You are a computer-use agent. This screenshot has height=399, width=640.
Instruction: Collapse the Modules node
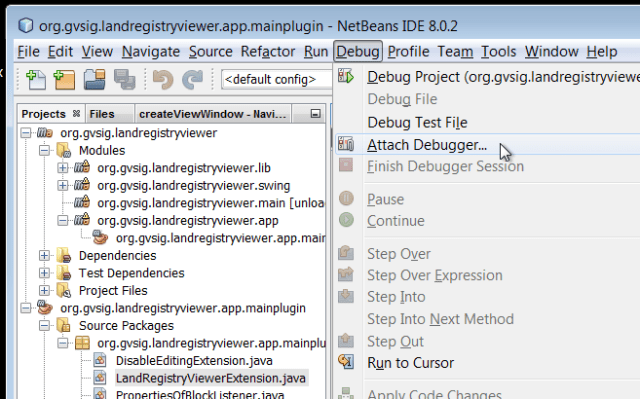44,151
